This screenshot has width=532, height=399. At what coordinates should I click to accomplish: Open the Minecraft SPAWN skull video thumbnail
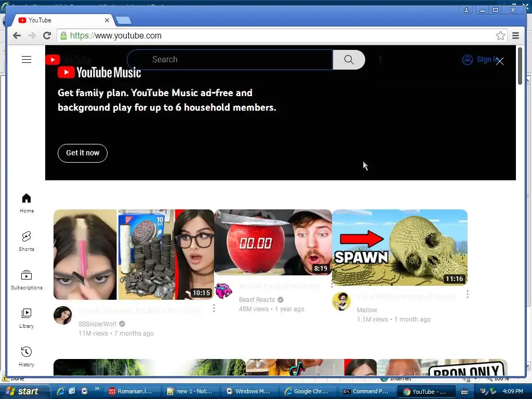(400, 247)
